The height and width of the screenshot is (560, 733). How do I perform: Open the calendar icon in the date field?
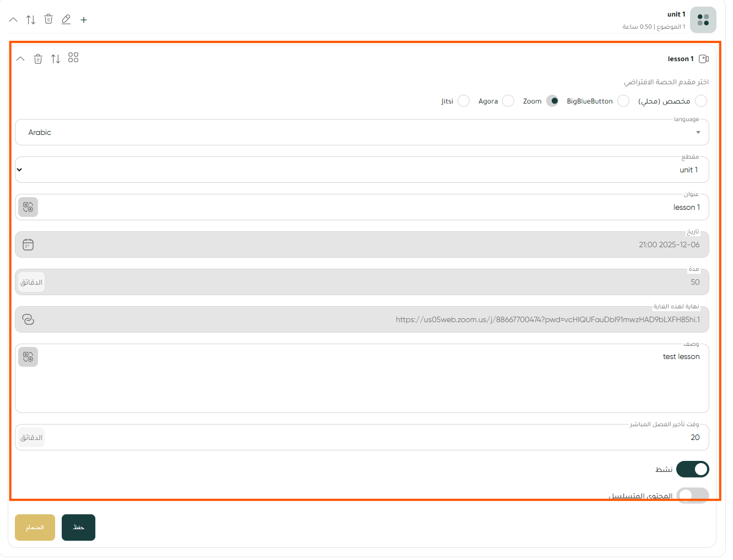tap(28, 244)
